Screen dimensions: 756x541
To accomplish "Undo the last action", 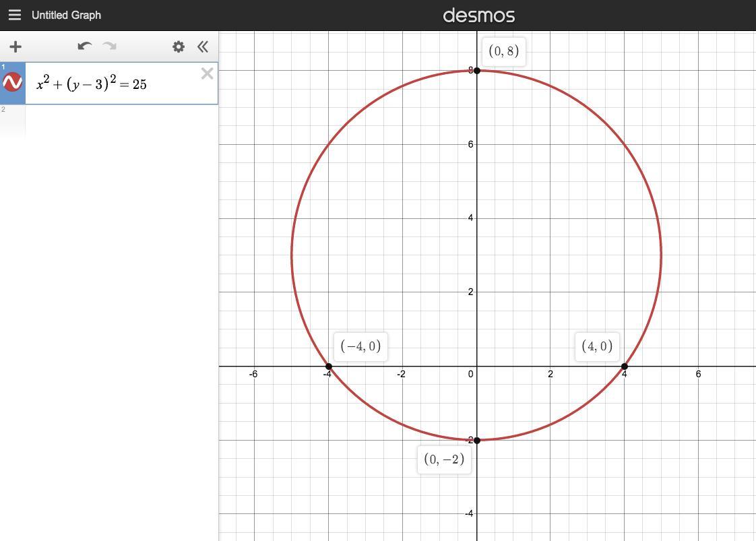I will tap(84, 46).
